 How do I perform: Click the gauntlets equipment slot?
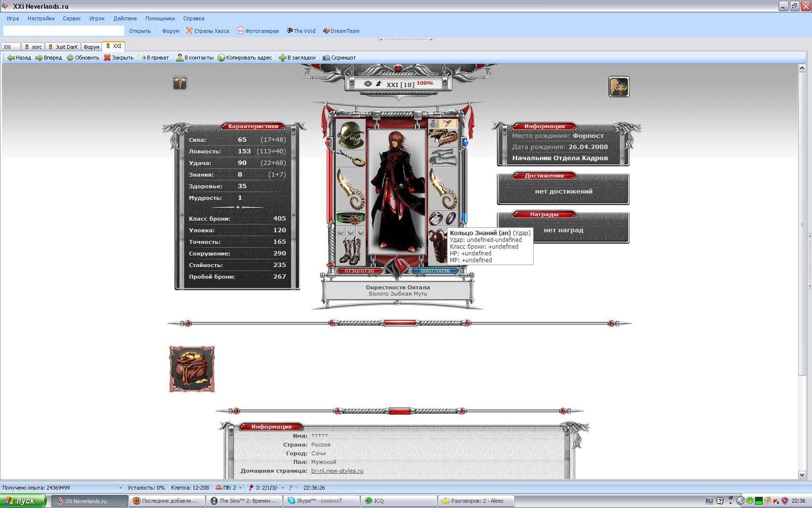pos(443,157)
